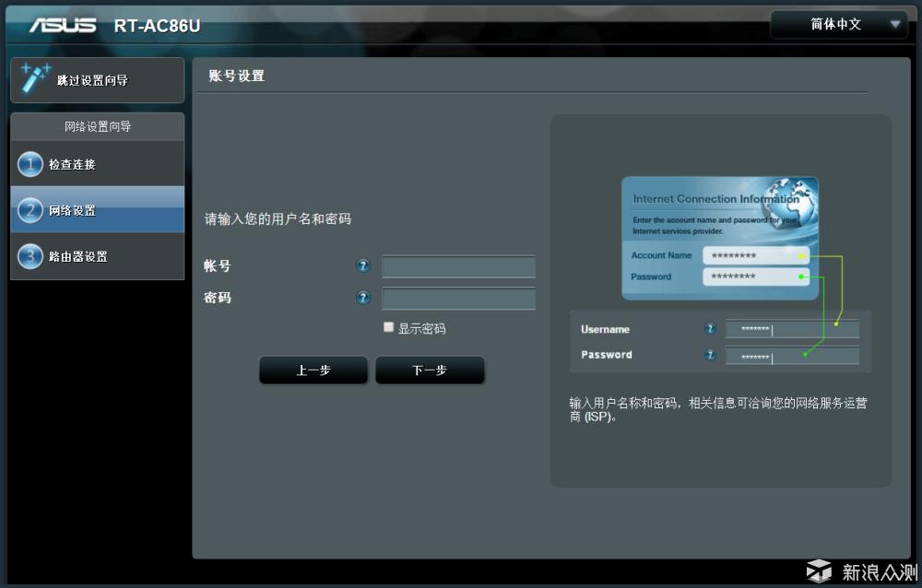Screen dimensions: 922x588
Task: Click the 网络设置向导 sidebar header
Action: [97, 126]
